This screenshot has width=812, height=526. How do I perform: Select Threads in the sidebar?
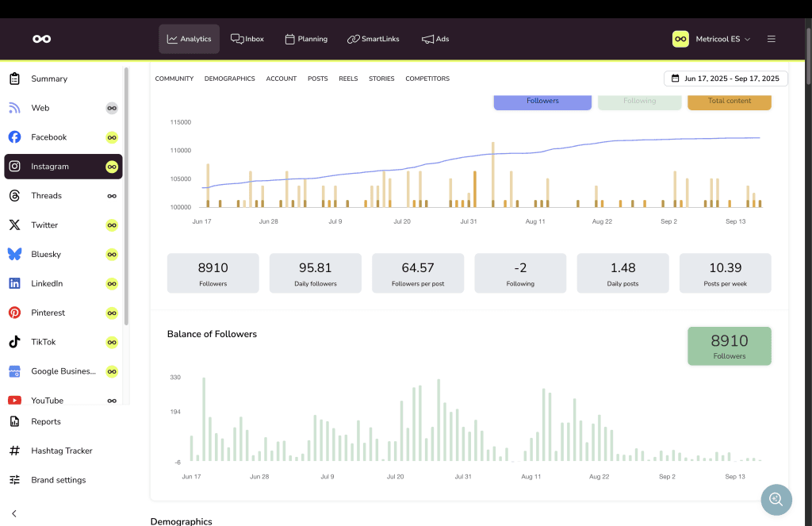[46, 196]
